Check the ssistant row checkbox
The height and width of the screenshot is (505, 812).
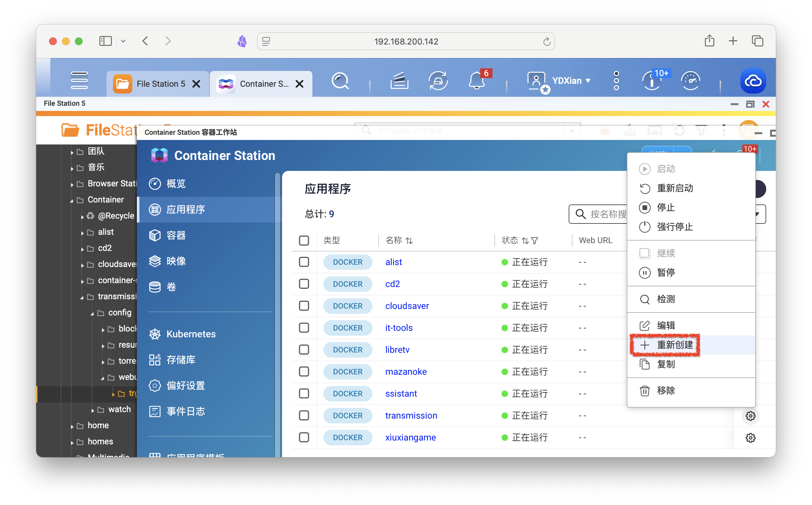coord(304,393)
